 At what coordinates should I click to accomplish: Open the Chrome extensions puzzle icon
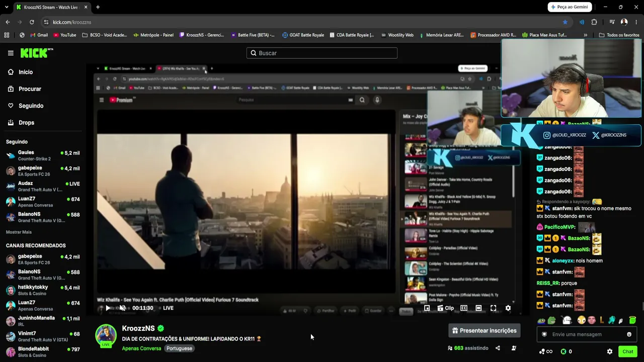pos(594,22)
